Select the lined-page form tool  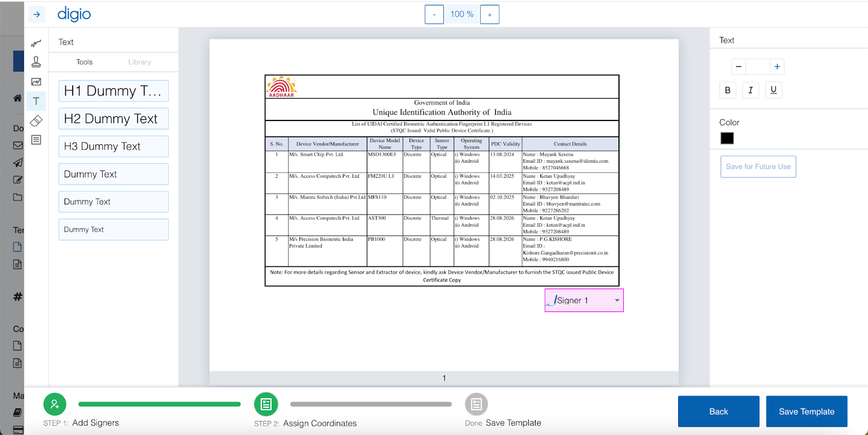click(36, 140)
